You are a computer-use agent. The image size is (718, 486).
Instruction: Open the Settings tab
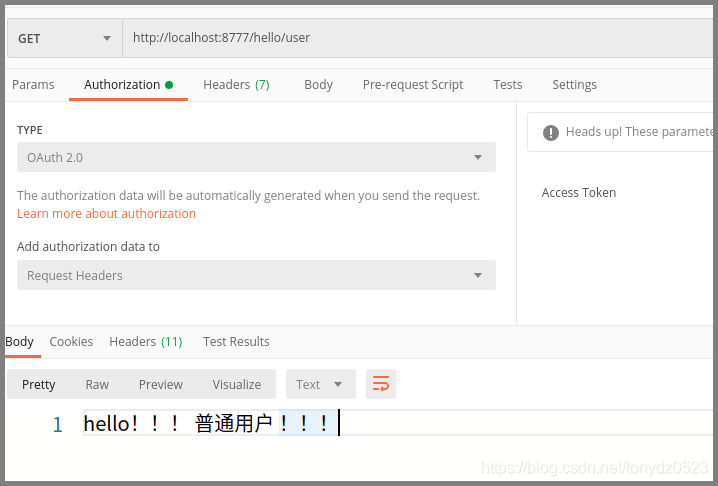pos(574,85)
